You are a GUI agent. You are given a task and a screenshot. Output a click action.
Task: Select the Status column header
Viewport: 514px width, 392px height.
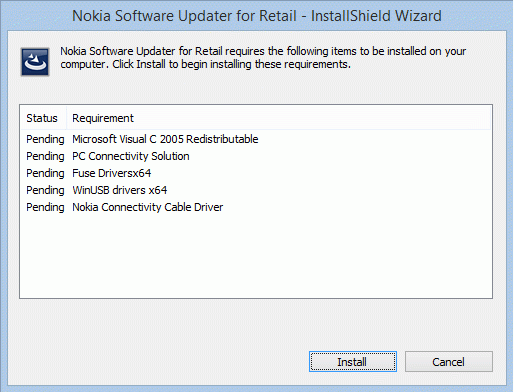[x=44, y=118]
